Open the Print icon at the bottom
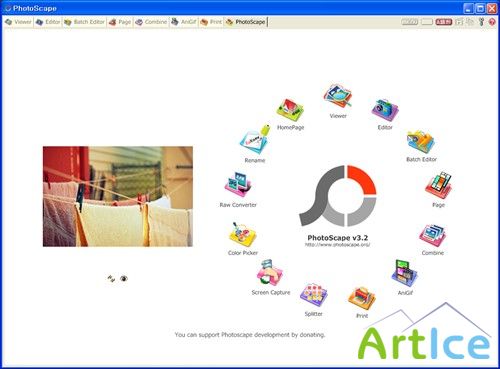 point(362,298)
